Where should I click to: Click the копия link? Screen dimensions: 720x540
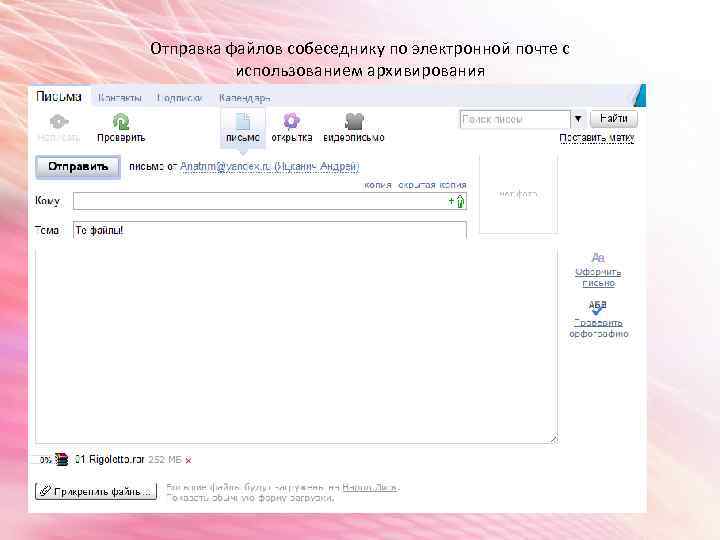(x=377, y=185)
